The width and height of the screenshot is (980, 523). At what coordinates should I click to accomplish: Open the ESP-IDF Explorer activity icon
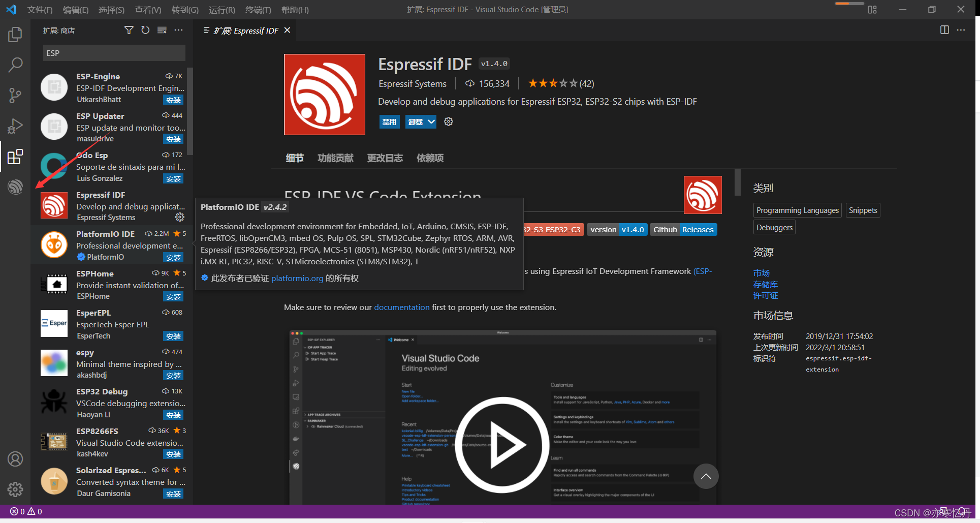(15, 187)
